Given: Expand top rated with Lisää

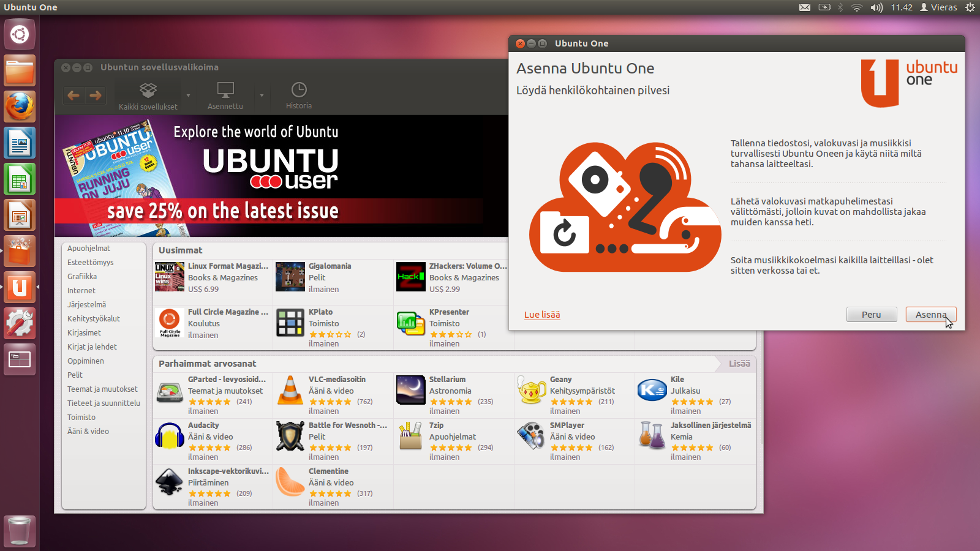Looking at the screenshot, I should (x=739, y=364).
